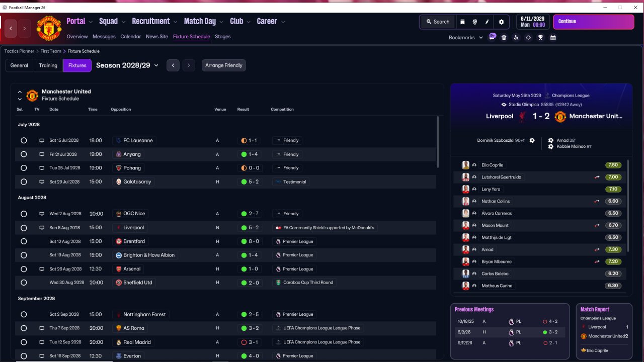
Task: Open the Bookmarks dropdown
Action: (x=466, y=38)
